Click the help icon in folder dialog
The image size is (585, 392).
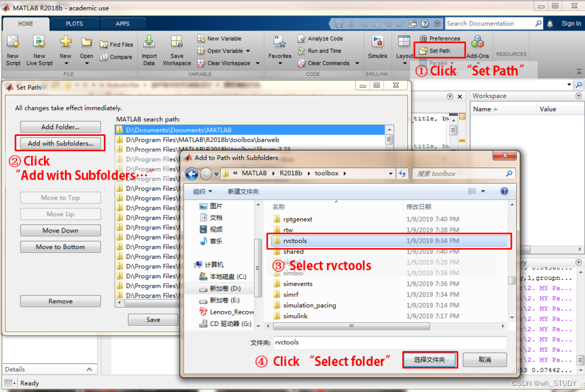pos(504,191)
